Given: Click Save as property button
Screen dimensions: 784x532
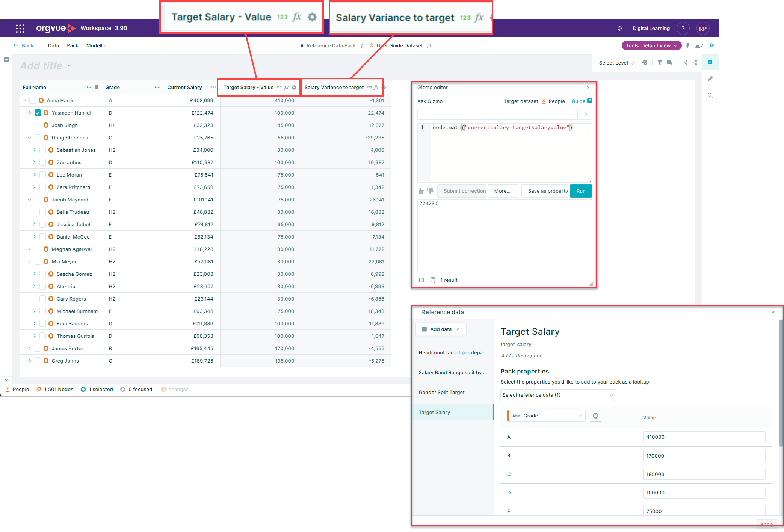Looking at the screenshot, I should [x=547, y=191].
